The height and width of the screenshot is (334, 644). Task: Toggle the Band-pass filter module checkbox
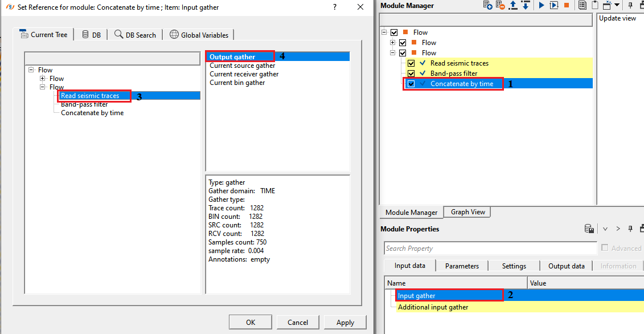pos(411,74)
